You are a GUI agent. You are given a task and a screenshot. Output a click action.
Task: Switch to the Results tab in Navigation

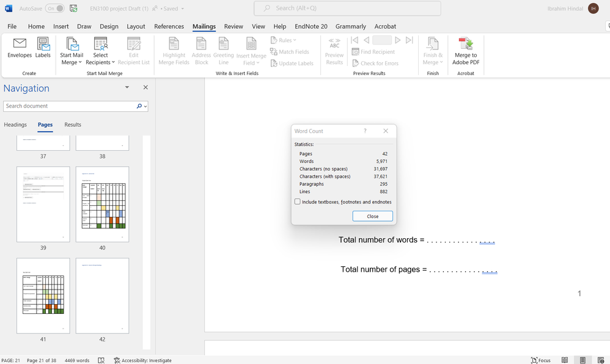[x=73, y=125]
